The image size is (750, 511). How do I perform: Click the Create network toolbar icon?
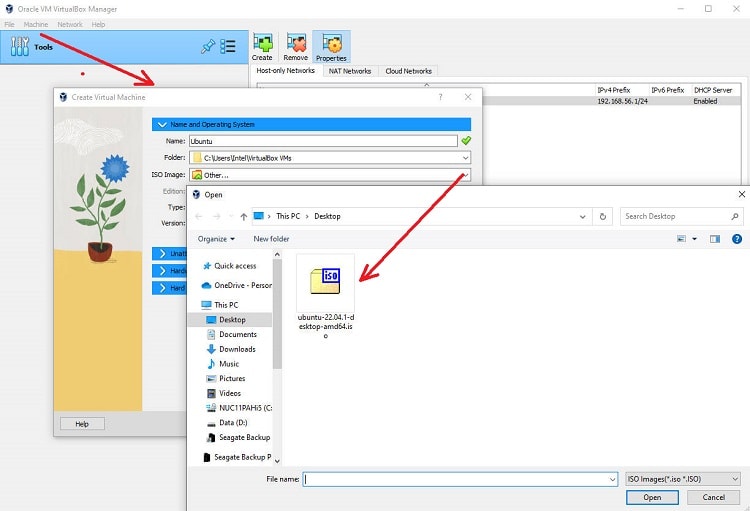(262, 47)
